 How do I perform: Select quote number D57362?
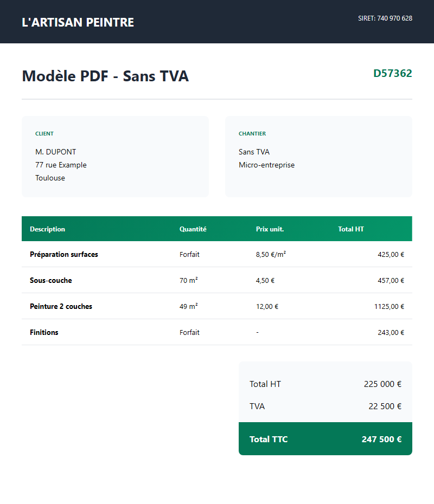[392, 73]
